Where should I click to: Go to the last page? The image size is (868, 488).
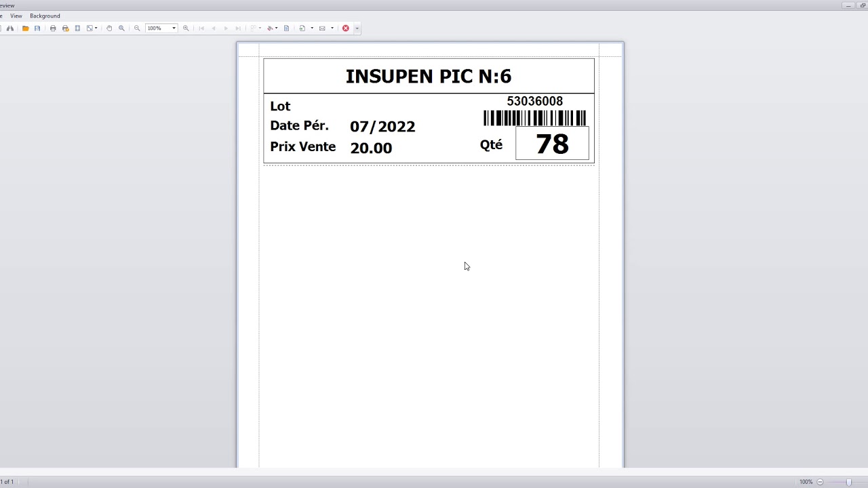tap(238, 28)
